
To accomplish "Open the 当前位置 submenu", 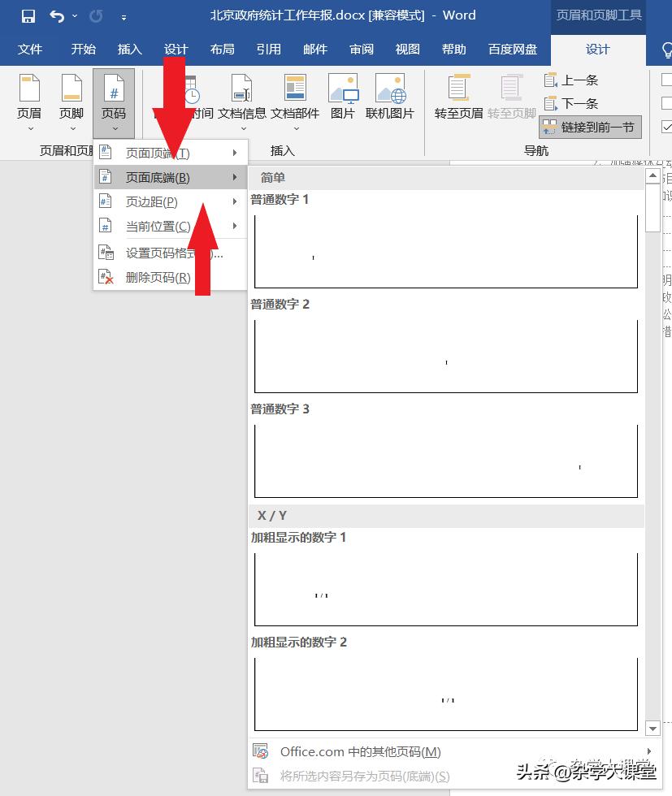I will [x=154, y=226].
